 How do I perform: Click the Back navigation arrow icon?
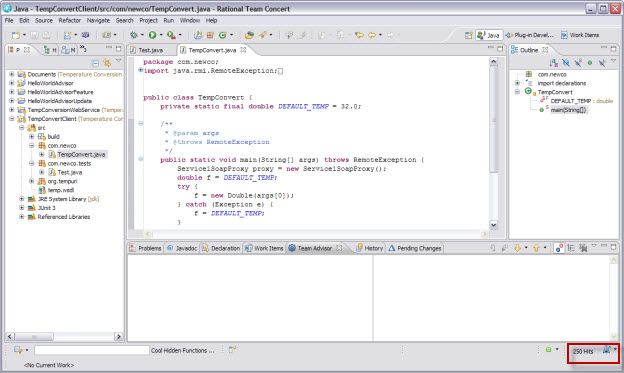(x=372, y=35)
